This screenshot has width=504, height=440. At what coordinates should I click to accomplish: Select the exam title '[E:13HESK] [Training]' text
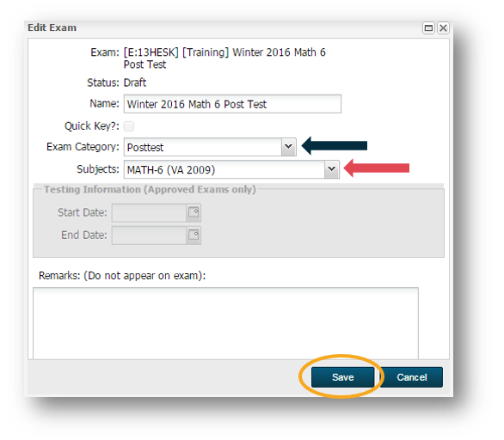tap(176, 52)
